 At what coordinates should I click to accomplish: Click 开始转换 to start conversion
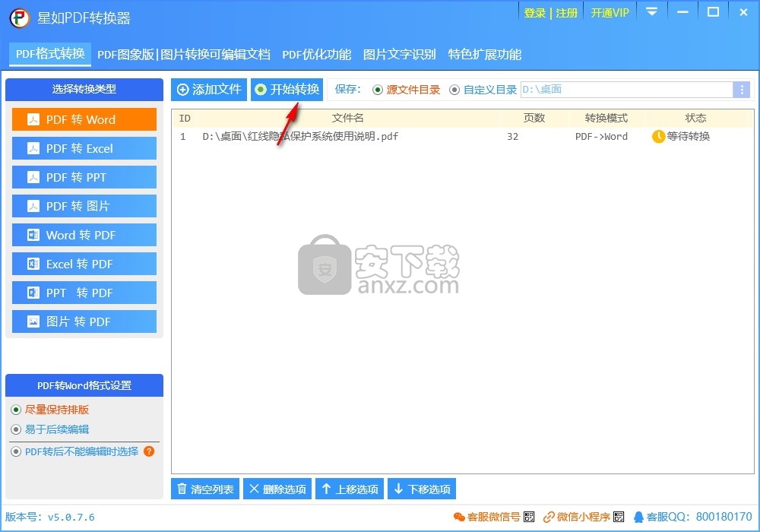[287, 90]
